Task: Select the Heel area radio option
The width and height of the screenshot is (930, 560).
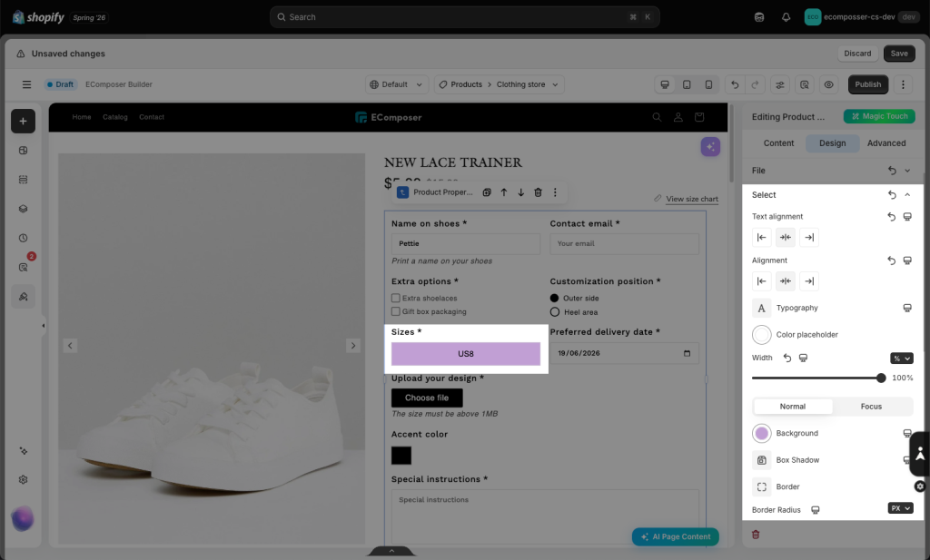Action: pyautogui.click(x=555, y=311)
